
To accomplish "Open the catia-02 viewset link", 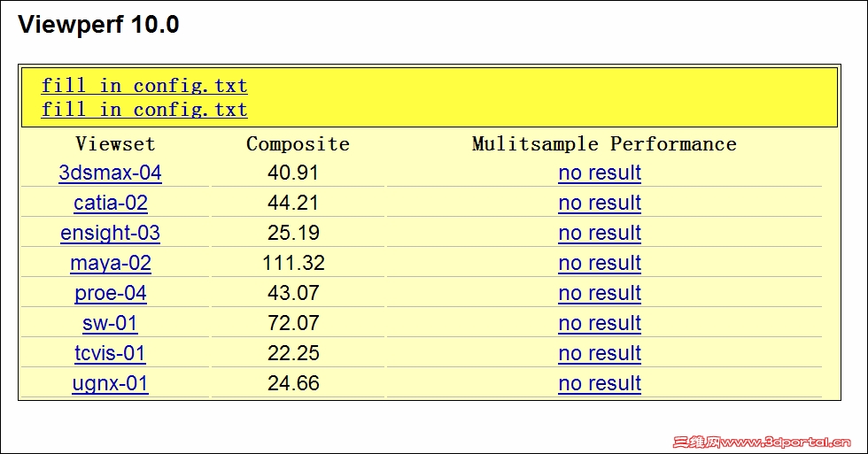I will point(110,203).
